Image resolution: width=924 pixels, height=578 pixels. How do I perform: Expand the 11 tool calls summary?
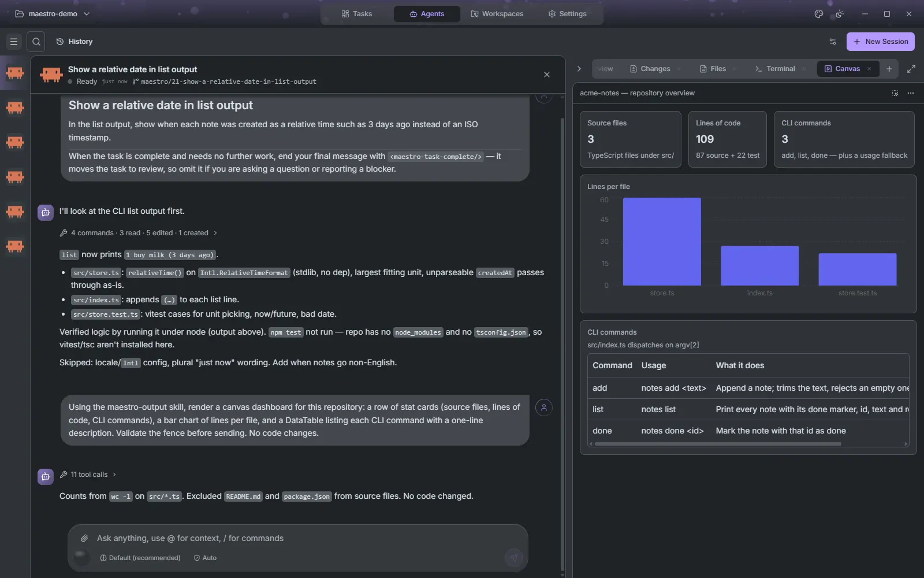point(88,475)
